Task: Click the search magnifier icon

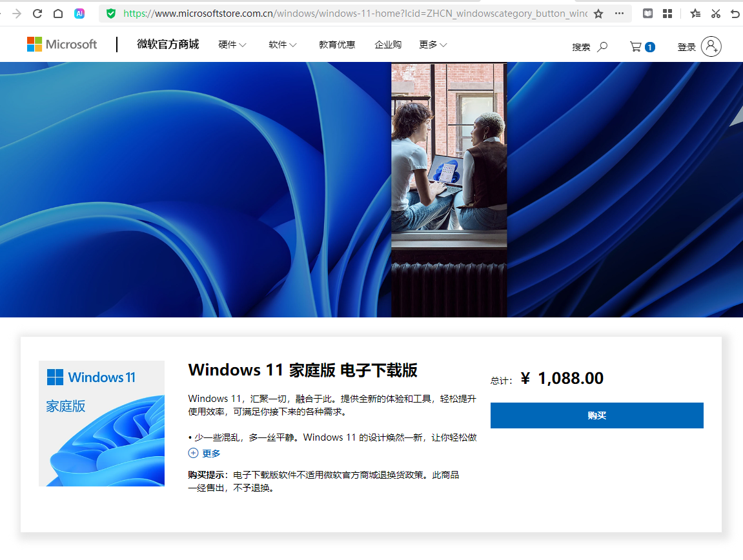Action: (602, 47)
